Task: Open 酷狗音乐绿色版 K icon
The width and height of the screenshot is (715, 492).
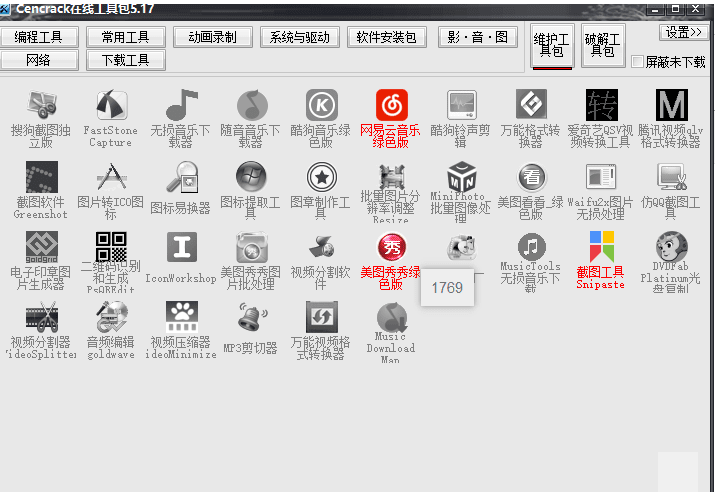Action: pyautogui.click(x=322, y=105)
